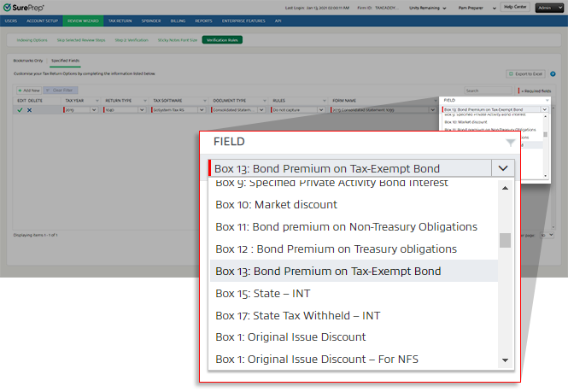Image resolution: width=568 pixels, height=392 pixels.
Task: Open the Admin dropdown
Action: tap(549, 8)
